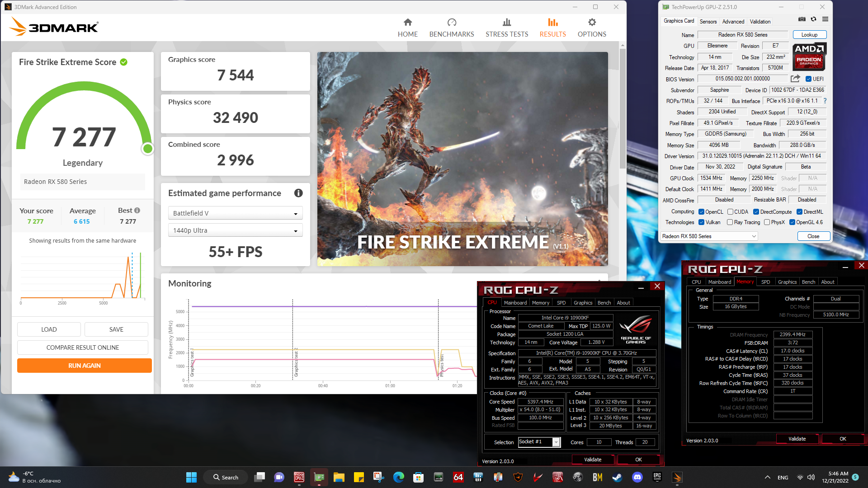Image resolution: width=868 pixels, height=488 pixels.
Task: Click the 3DMark results vertical scrollbar
Action: click(x=623, y=108)
